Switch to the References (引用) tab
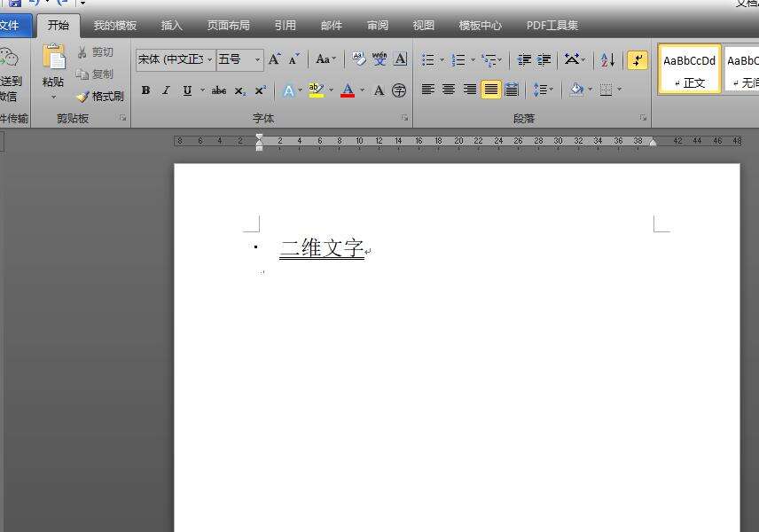This screenshot has width=759, height=532. click(x=286, y=25)
